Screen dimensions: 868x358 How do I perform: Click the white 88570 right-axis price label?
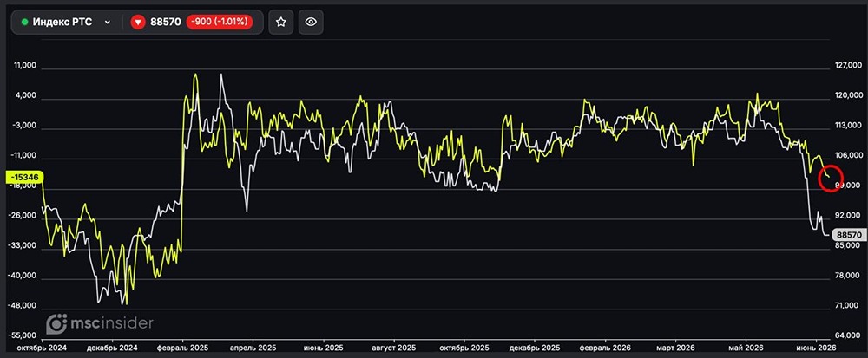851,235
